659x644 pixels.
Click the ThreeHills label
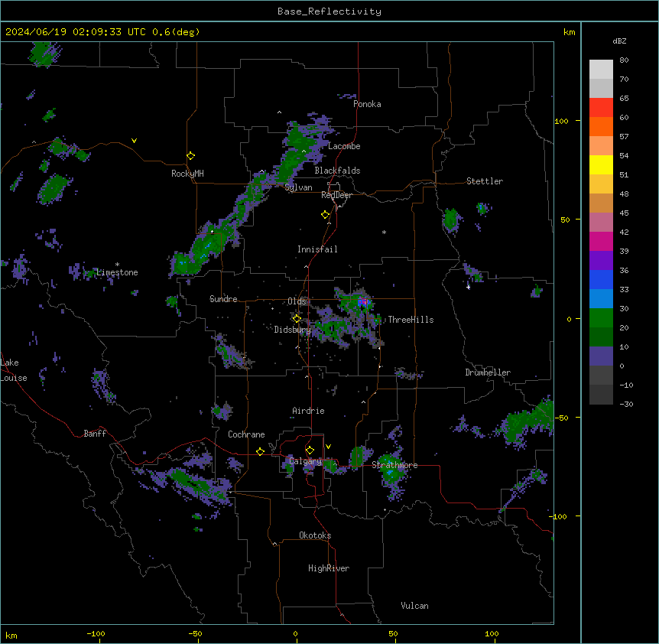click(411, 320)
